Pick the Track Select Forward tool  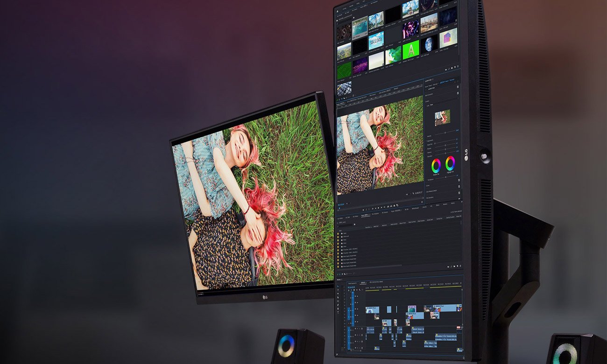coord(338,290)
